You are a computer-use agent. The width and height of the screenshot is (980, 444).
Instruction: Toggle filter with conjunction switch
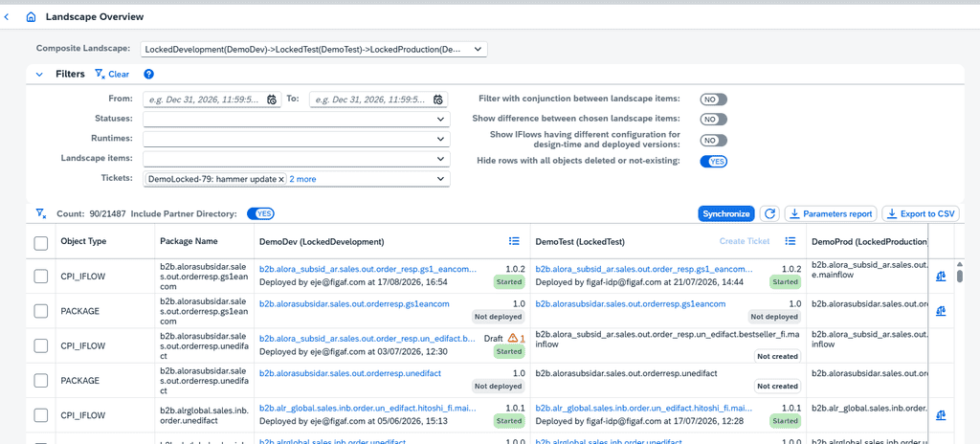pyautogui.click(x=714, y=100)
